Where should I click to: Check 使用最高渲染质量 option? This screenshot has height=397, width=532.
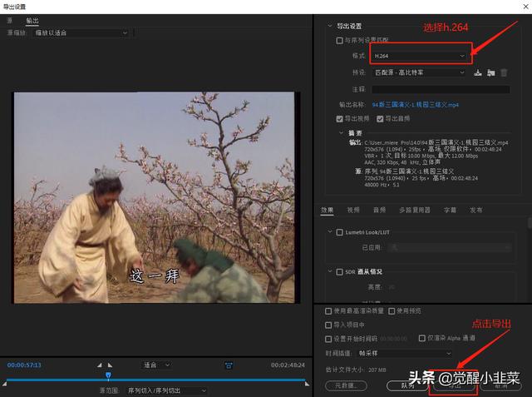click(x=328, y=311)
